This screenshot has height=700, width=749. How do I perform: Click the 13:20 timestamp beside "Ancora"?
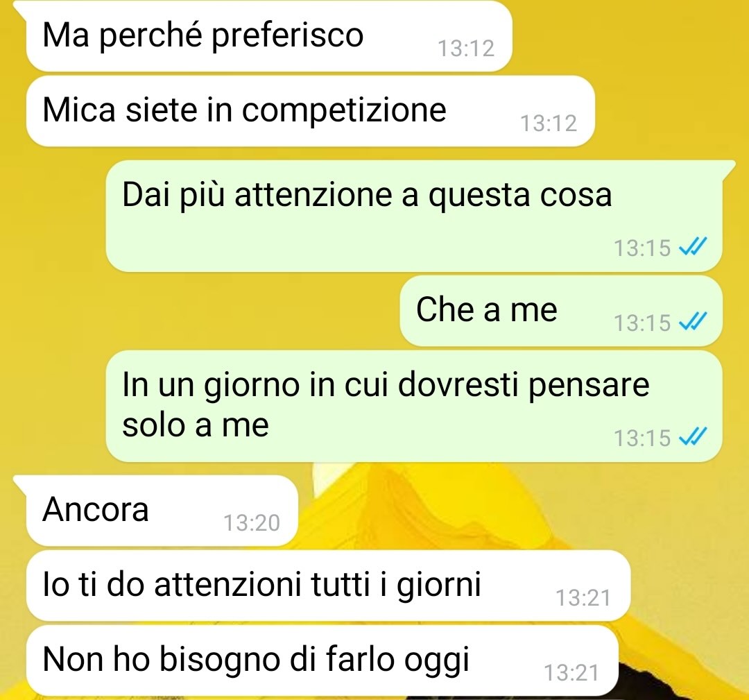point(252,522)
